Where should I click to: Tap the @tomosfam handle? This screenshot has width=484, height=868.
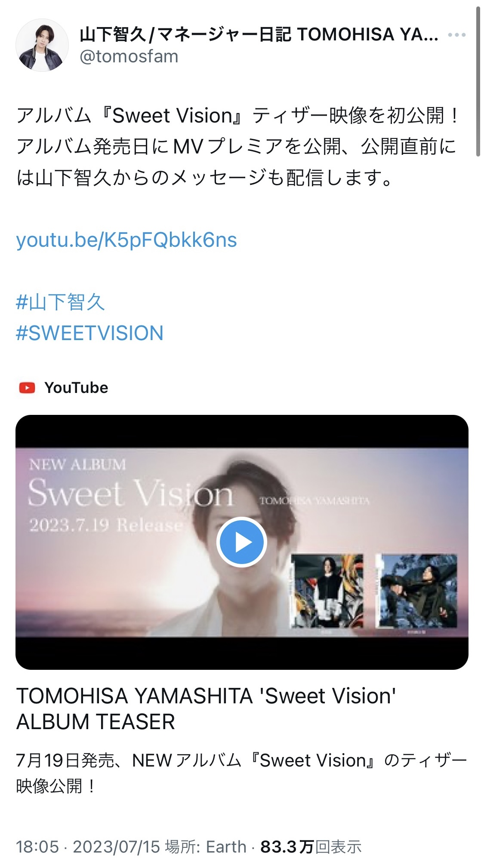pyautogui.click(x=129, y=56)
